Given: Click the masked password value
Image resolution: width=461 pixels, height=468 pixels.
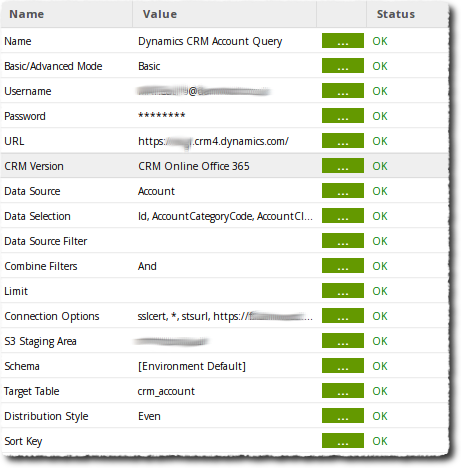Looking at the screenshot, I should tap(162, 115).
